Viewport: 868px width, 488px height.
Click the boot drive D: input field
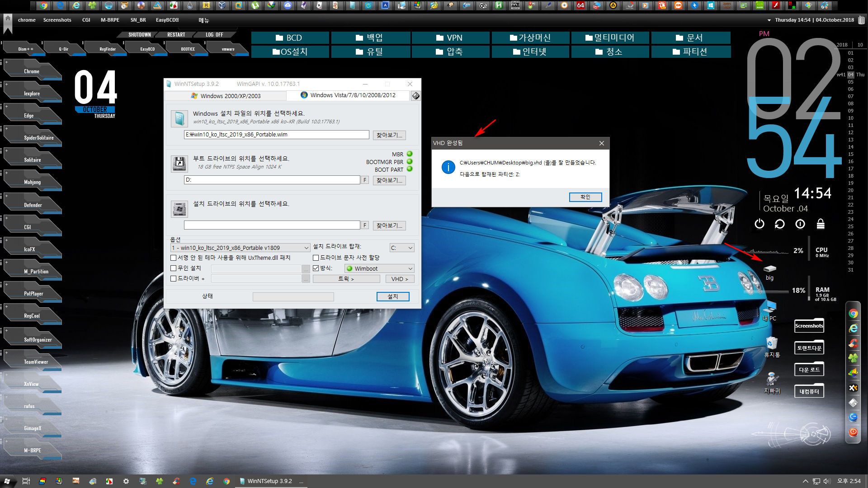coord(272,180)
